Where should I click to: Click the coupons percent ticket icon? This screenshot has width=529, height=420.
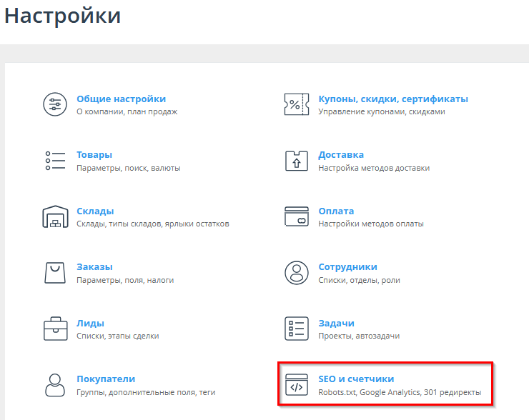(x=296, y=104)
